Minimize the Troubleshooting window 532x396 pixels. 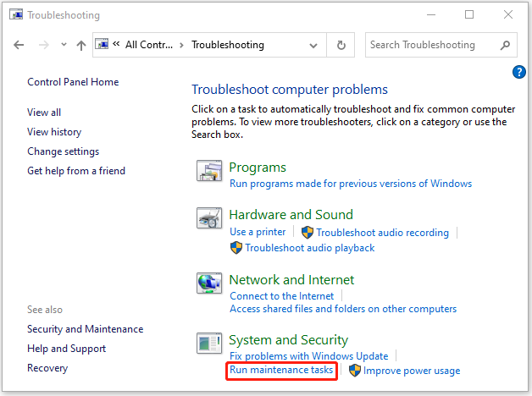(x=431, y=14)
